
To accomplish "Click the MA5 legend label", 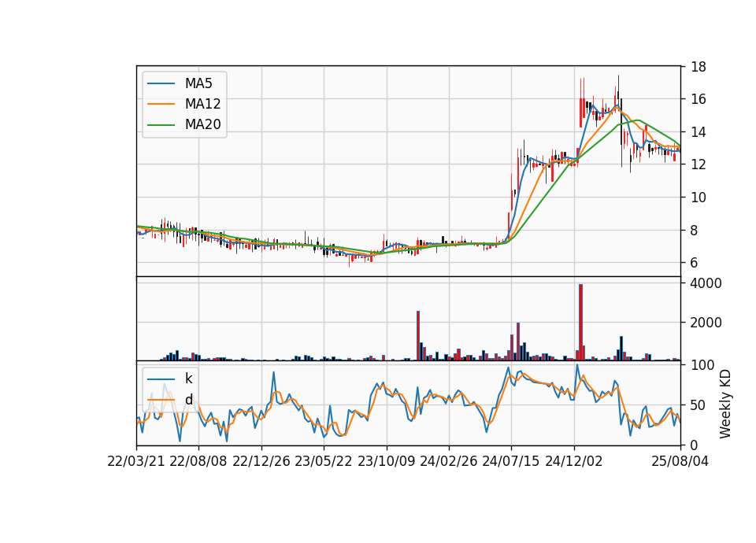I will click(198, 83).
